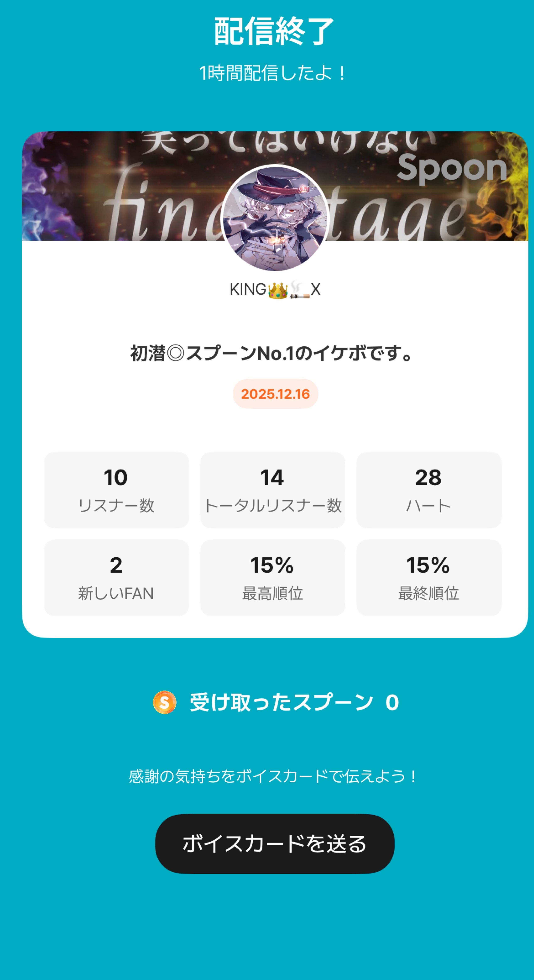Tap the 感謝の気持ちをボイスカードで伝えよう！ message
Screen dimensions: 534x980
click(x=273, y=777)
